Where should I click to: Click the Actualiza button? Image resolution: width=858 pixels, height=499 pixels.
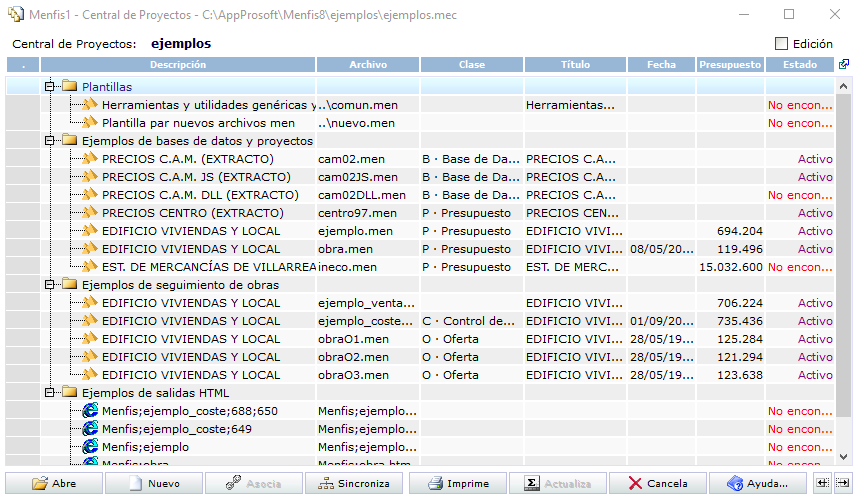(x=558, y=483)
